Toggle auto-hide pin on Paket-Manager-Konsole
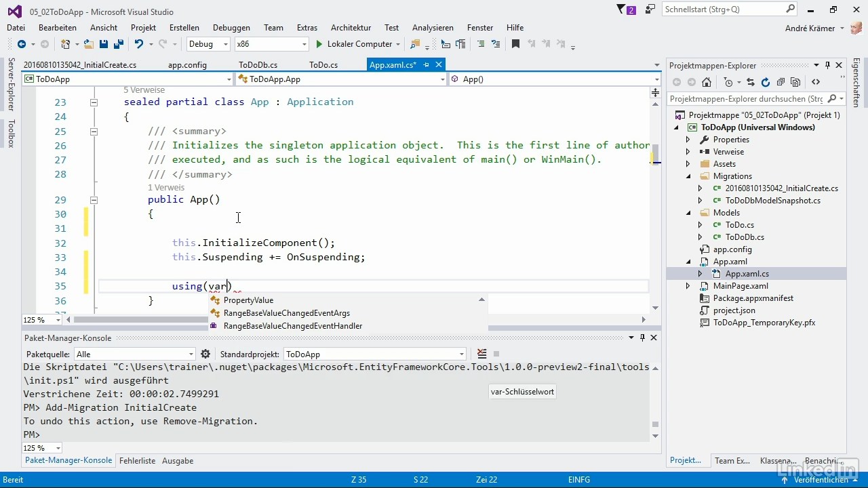The width and height of the screenshot is (868, 488). tap(642, 338)
